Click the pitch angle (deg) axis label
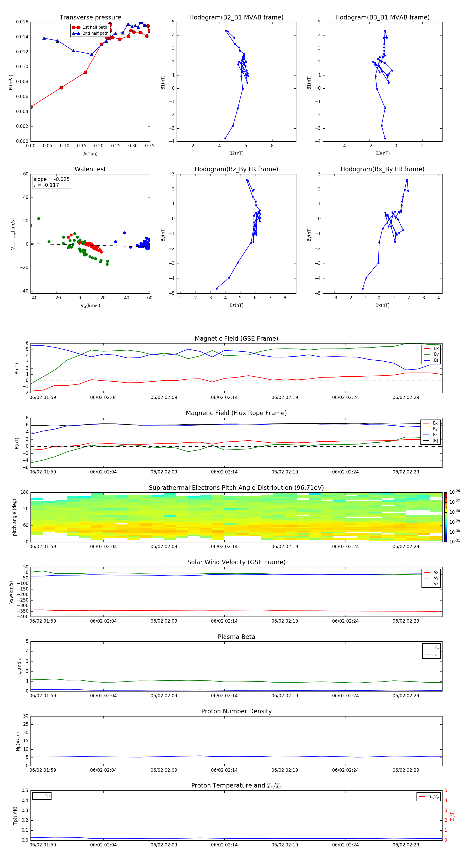 14,517
